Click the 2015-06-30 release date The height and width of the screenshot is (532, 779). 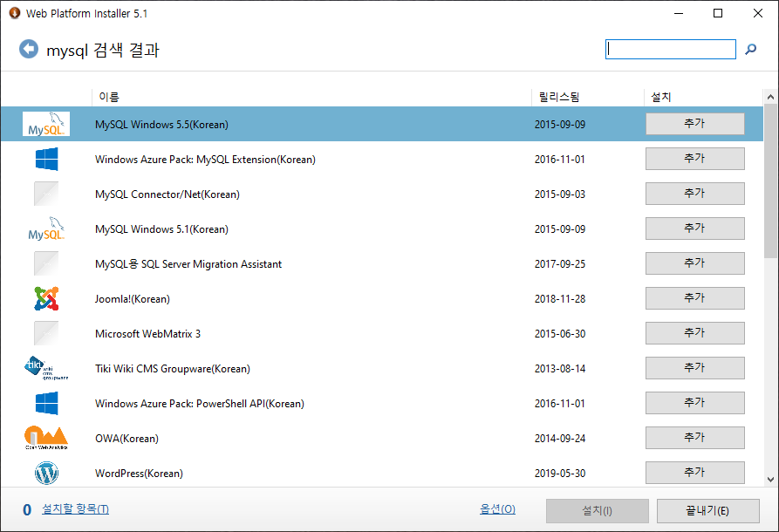(560, 334)
